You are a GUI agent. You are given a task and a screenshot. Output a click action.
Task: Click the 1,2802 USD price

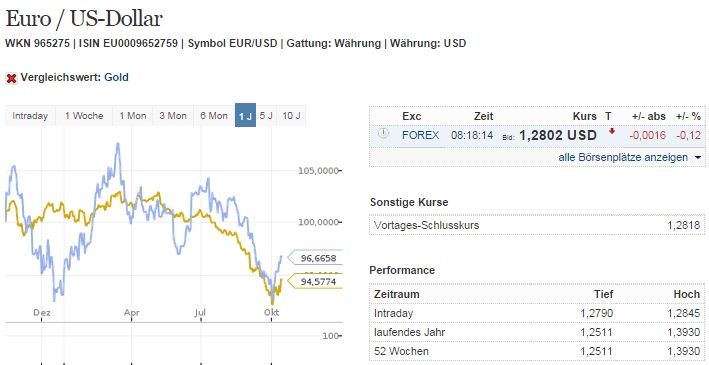tap(558, 135)
